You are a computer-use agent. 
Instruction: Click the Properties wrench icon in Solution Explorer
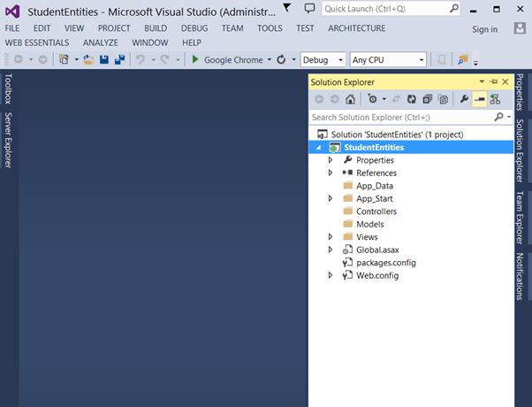(x=464, y=99)
